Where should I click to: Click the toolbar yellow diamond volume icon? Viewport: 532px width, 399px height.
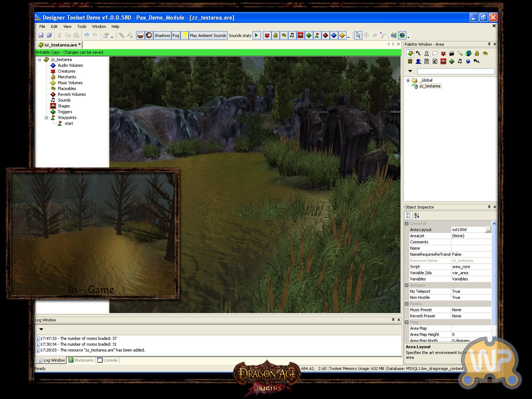342,35
